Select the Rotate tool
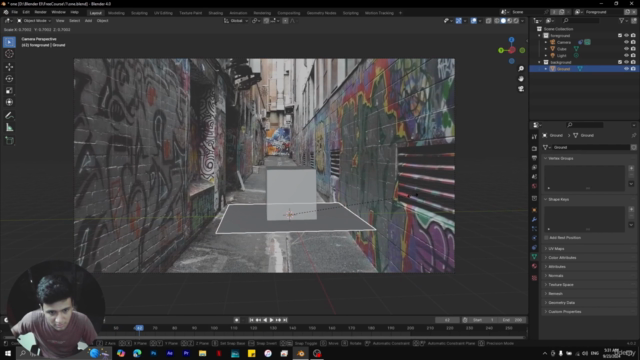The width and height of the screenshot is (640, 360). (x=9, y=79)
